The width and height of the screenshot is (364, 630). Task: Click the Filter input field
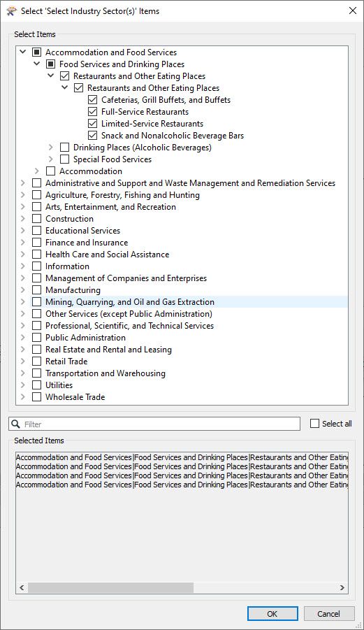coord(154,424)
